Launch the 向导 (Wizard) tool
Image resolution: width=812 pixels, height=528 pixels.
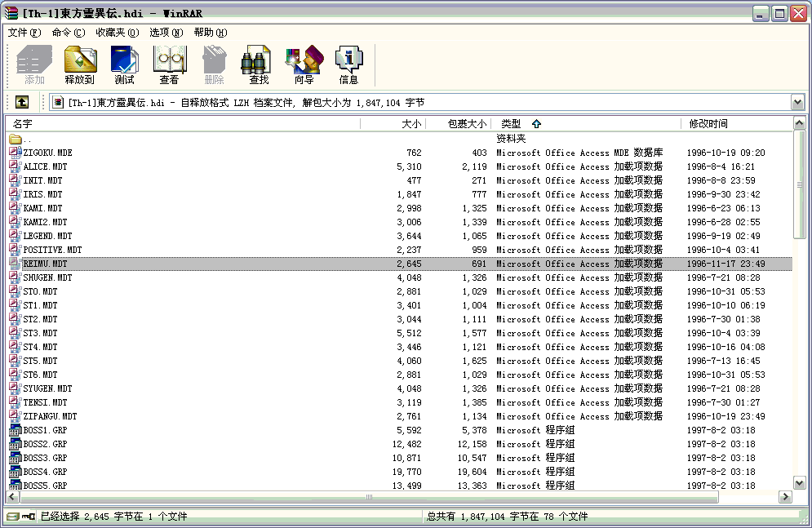304,64
